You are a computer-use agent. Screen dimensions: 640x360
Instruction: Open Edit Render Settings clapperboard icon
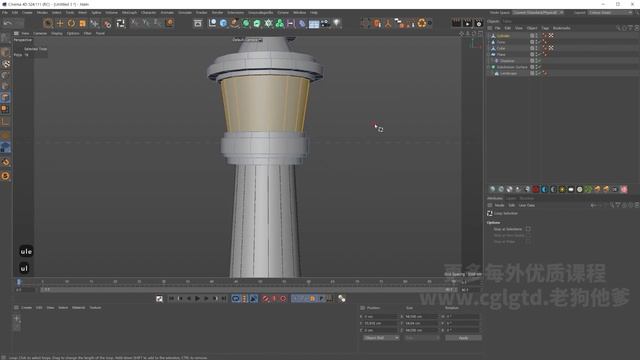tap(478, 23)
